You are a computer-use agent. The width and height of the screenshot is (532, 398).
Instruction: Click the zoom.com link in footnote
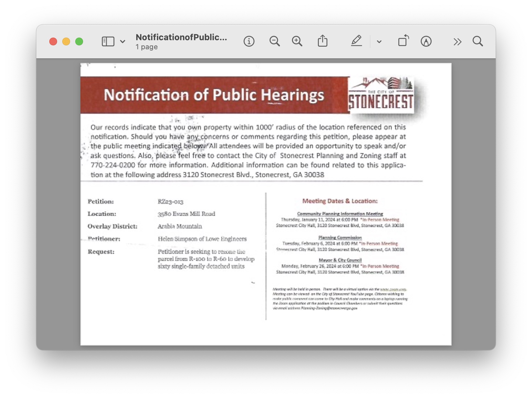coord(393,289)
